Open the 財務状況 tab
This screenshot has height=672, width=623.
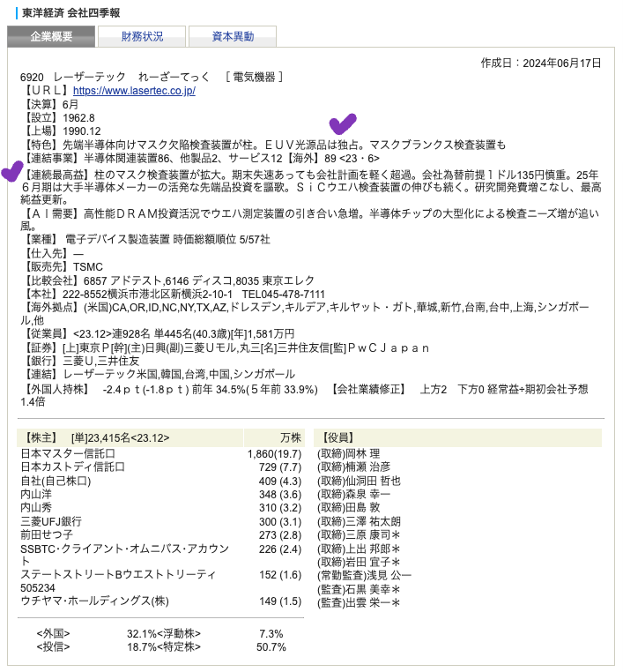pos(142,36)
